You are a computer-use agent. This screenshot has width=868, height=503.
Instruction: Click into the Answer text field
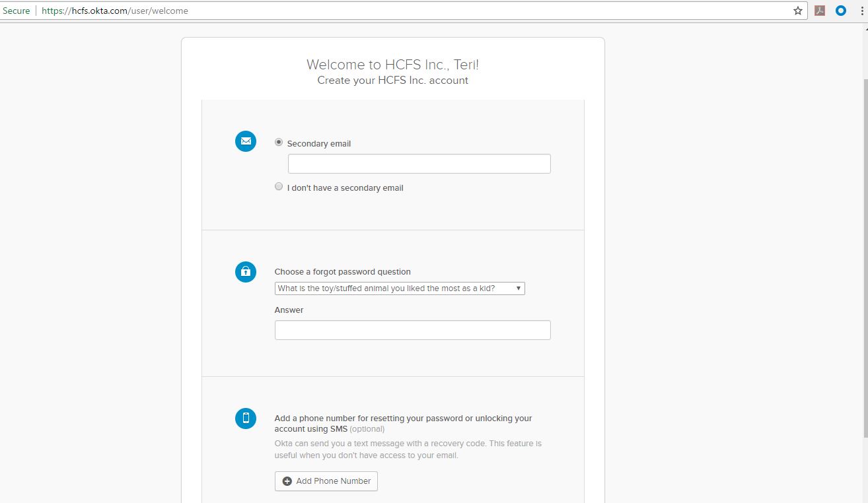coord(412,330)
